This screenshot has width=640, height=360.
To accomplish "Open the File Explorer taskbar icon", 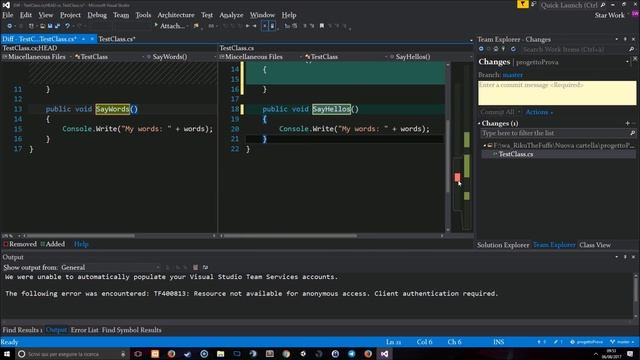I will [x=220, y=354].
